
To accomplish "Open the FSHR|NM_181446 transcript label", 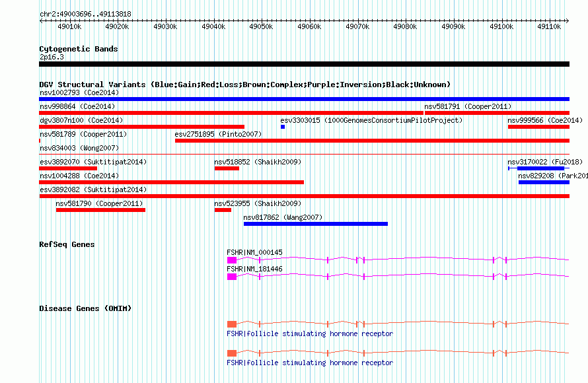I will click(254, 269).
